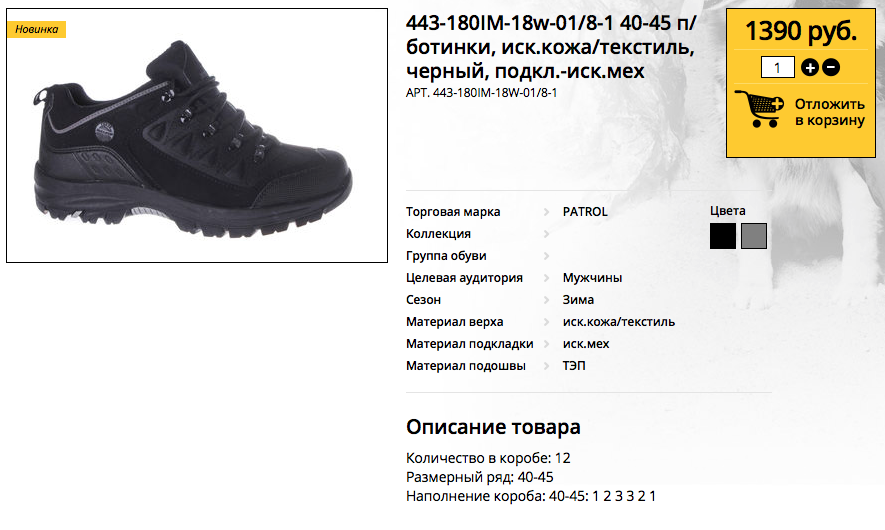Select the black color swatch
The image size is (885, 530).
coord(723,236)
